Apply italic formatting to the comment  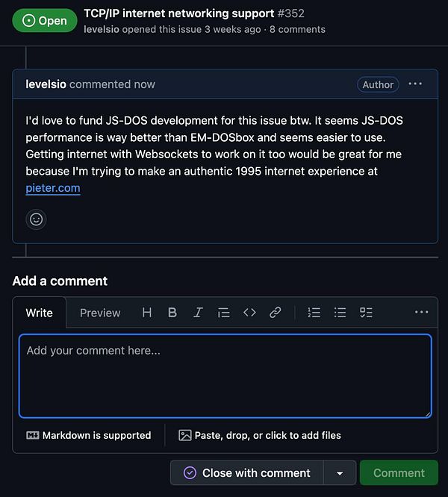click(198, 313)
